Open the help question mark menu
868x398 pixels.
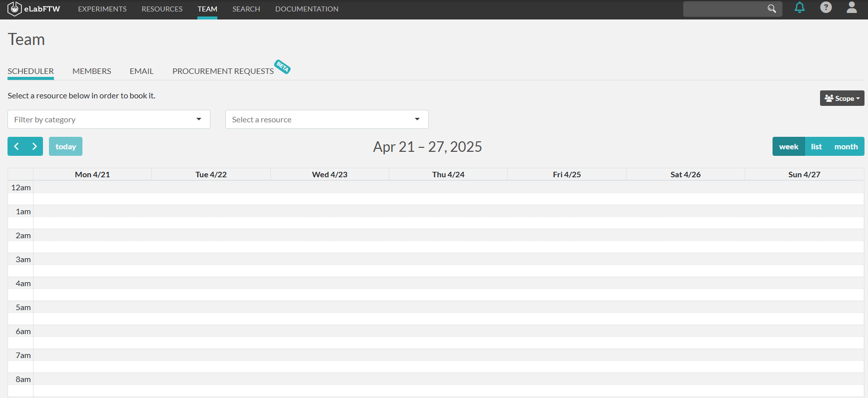[x=826, y=8]
